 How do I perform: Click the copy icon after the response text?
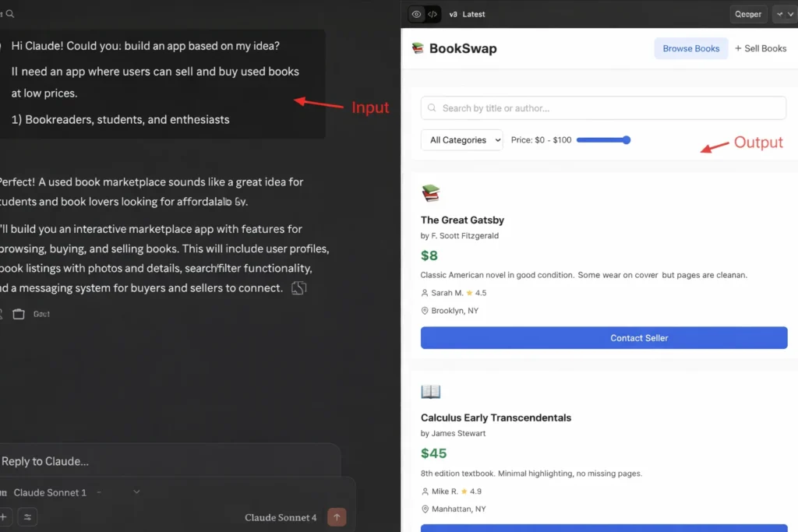(298, 288)
